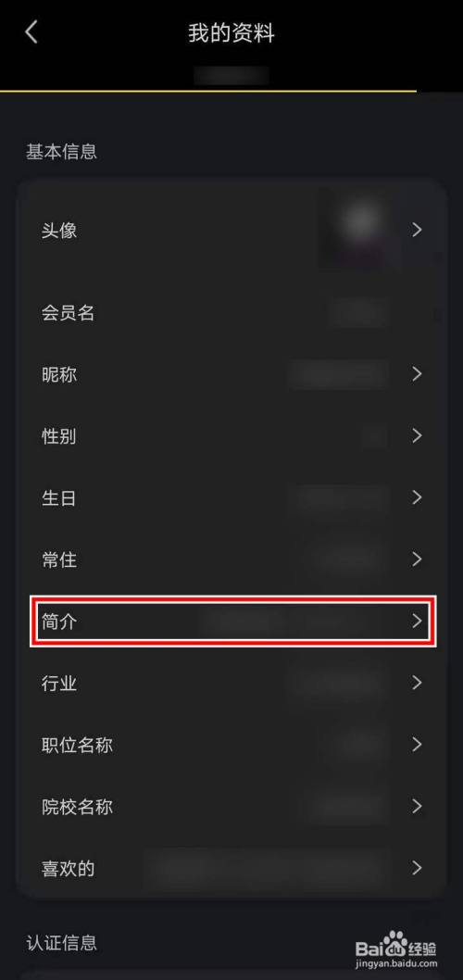Tap chevron beside 生日
Viewport: 463px width, 980px height.
(x=418, y=497)
